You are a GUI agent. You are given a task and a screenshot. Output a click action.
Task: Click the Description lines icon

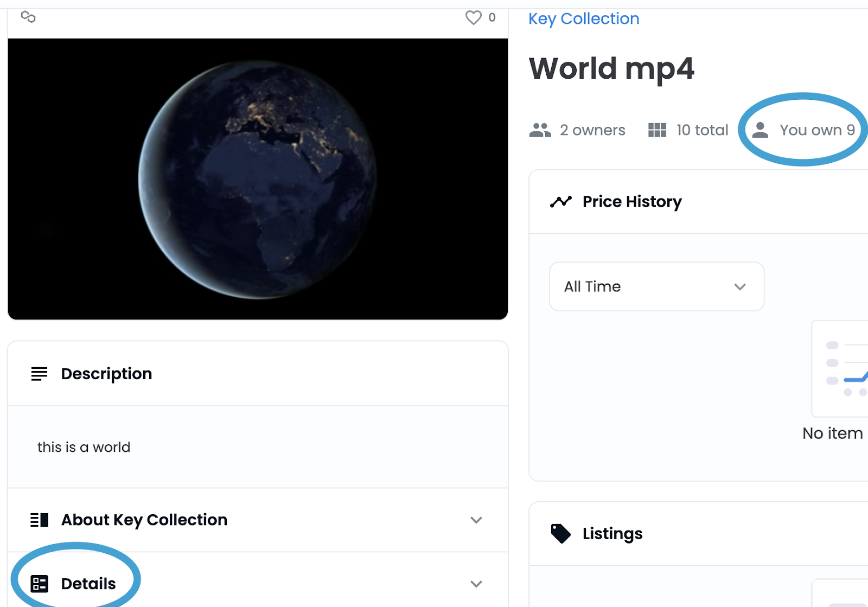pos(39,374)
